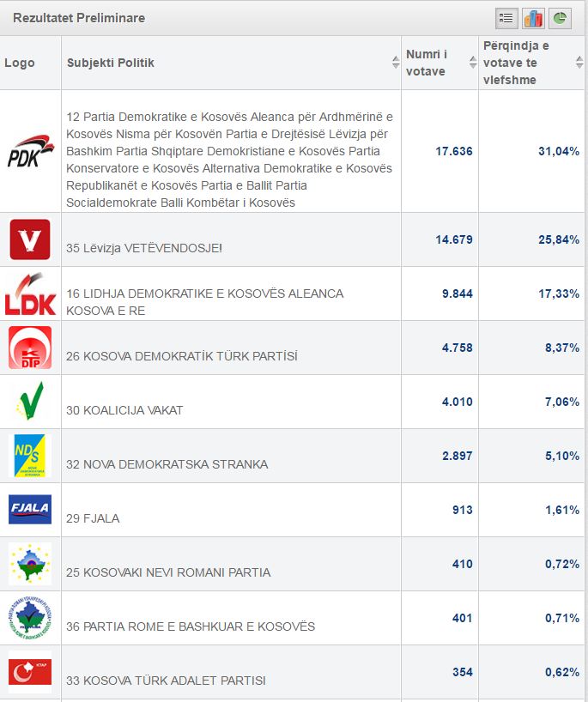Sort by Përqindja e votave arrows

tap(579, 63)
